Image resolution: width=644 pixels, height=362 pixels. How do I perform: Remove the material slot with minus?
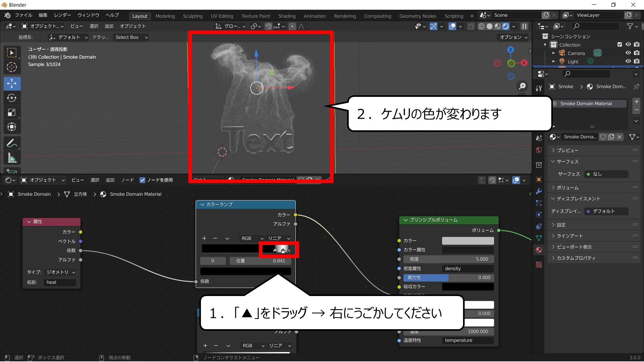tap(636, 110)
